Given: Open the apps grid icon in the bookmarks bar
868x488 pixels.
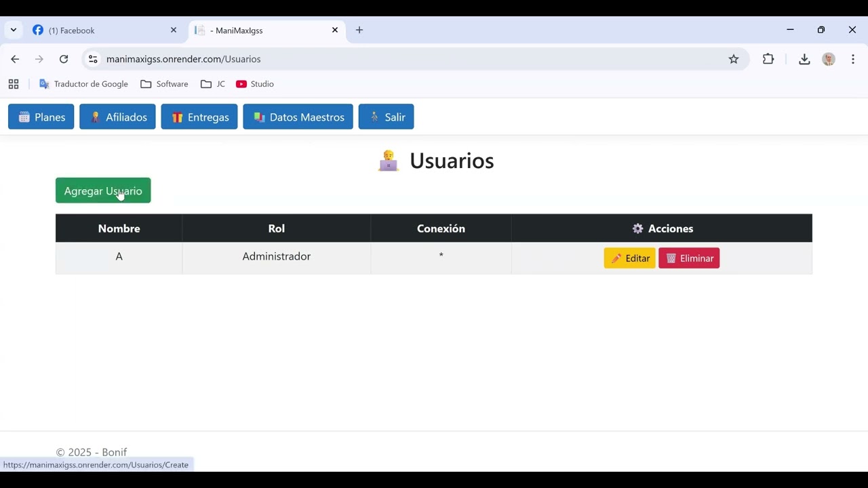Looking at the screenshot, I should (x=14, y=84).
